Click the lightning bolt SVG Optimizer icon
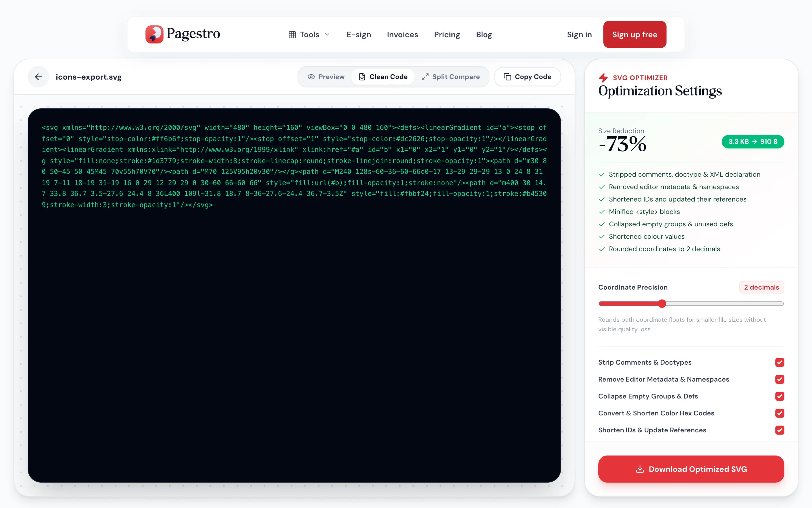812x508 pixels. 603,78
